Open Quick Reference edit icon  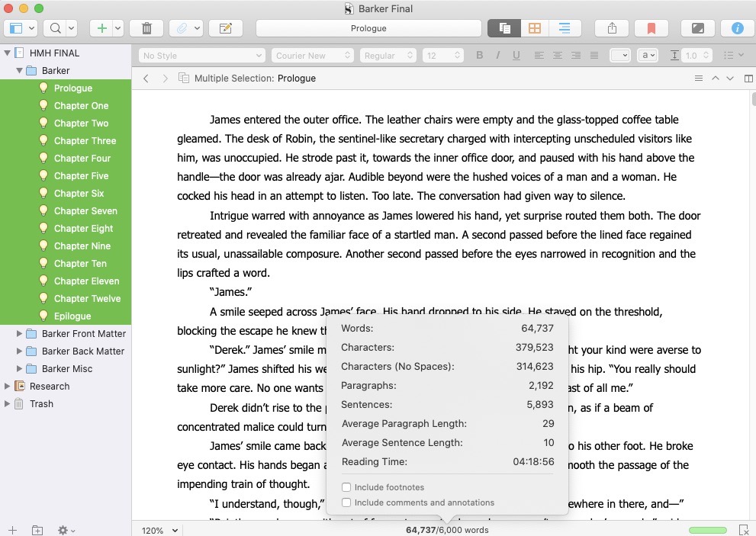click(x=225, y=28)
